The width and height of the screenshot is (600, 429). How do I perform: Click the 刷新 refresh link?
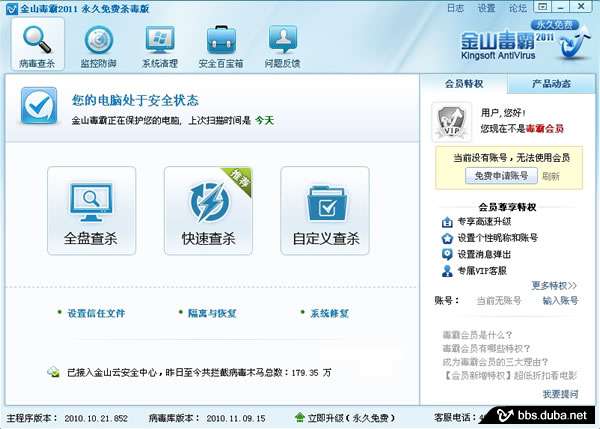tap(551, 176)
